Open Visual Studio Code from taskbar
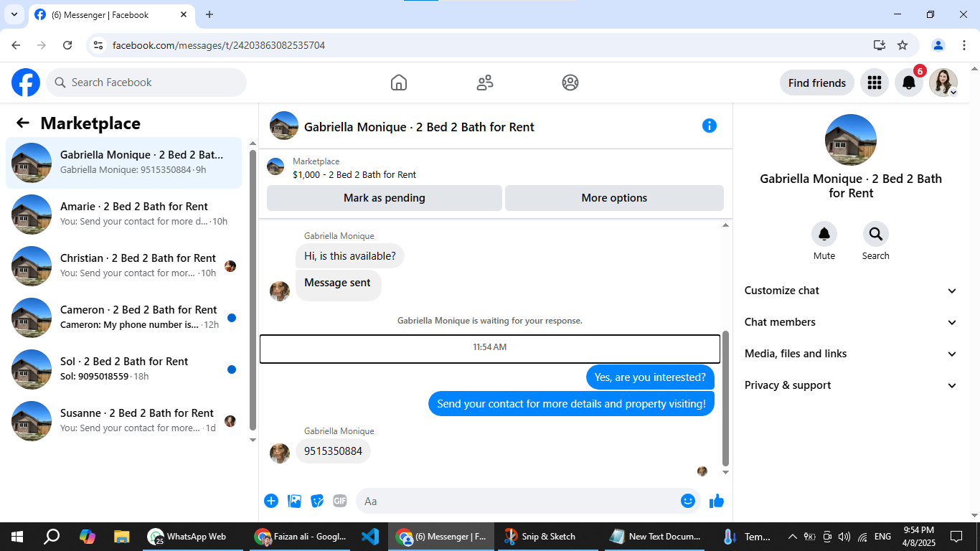Screen dimensions: 980x551 370,536
